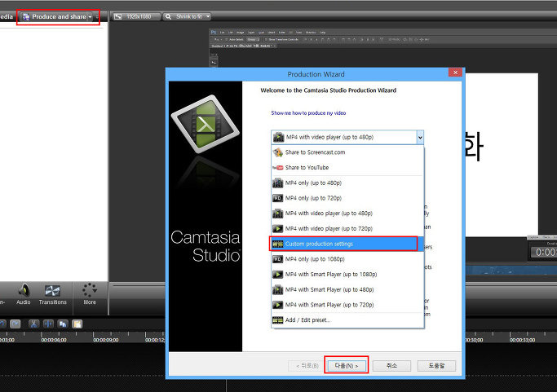
Task: Choose Share to YouTube
Action: pyautogui.click(x=347, y=168)
